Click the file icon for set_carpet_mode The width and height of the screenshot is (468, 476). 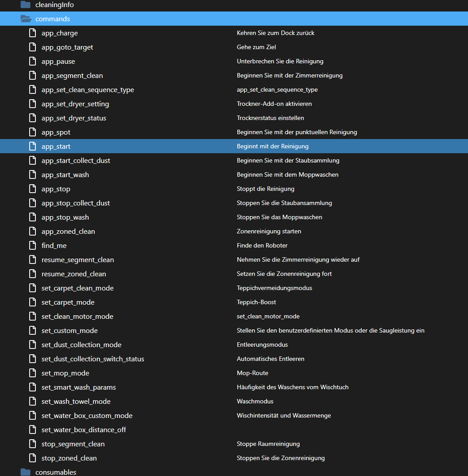point(32,302)
